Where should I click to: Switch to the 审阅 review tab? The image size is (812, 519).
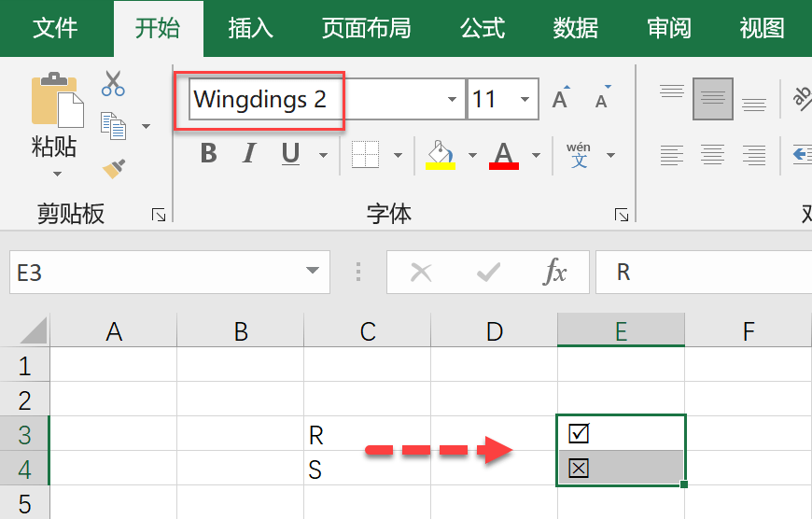[669, 28]
